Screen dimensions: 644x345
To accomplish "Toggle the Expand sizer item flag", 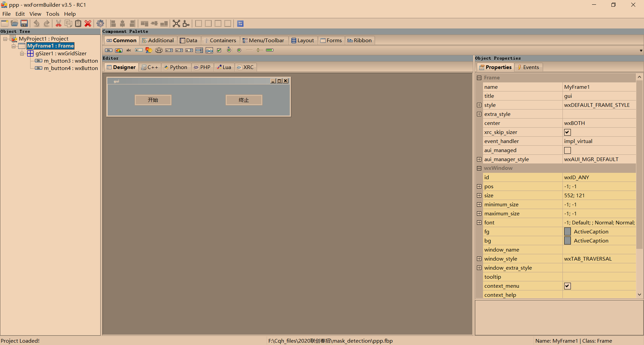I will click(x=176, y=23).
